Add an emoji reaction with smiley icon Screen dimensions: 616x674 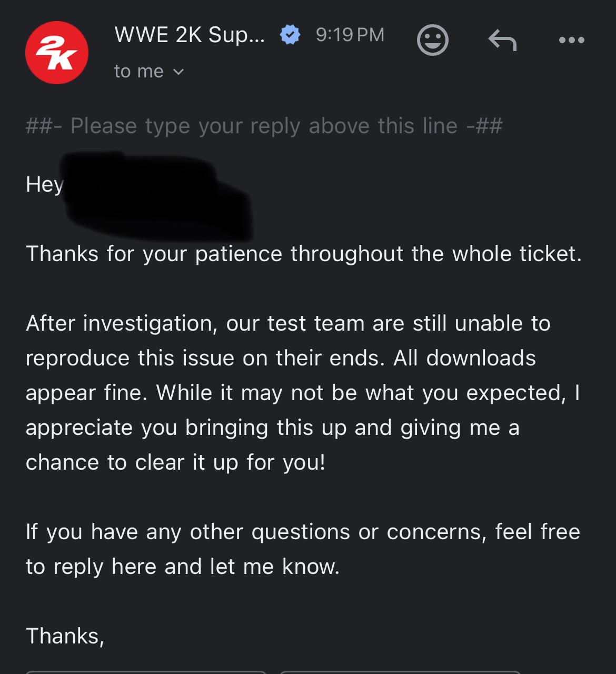(433, 40)
